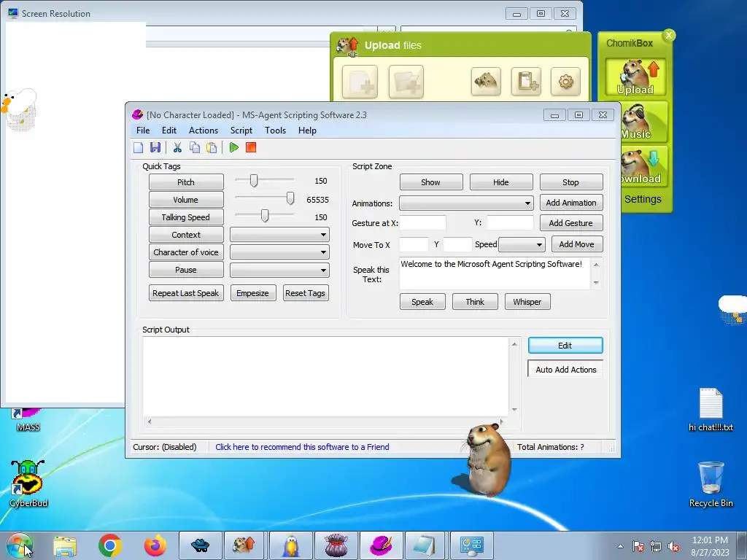Image resolution: width=747 pixels, height=560 pixels.
Task: Run the script with green play icon
Action: [x=234, y=147]
